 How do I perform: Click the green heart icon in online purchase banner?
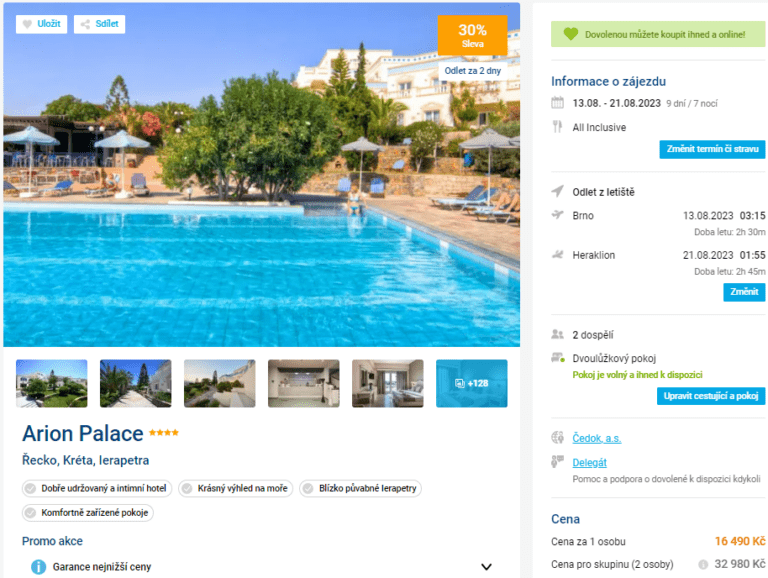click(571, 34)
